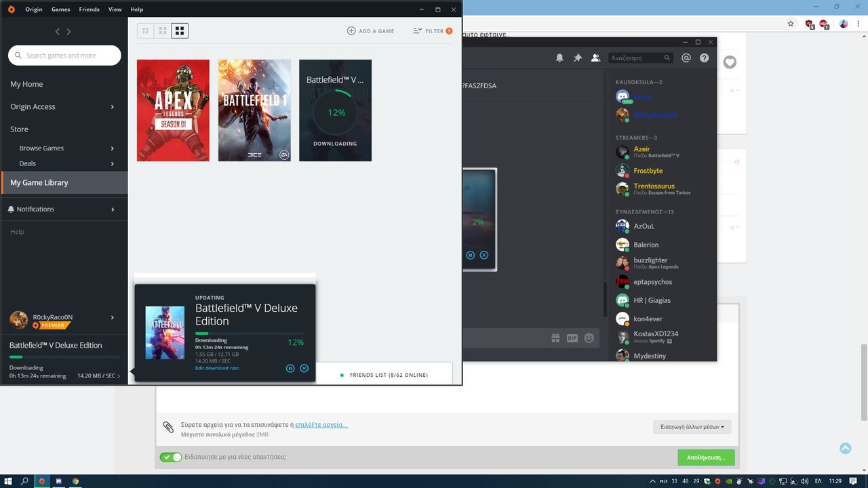Click Discord help question mark icon

point(705,58)
